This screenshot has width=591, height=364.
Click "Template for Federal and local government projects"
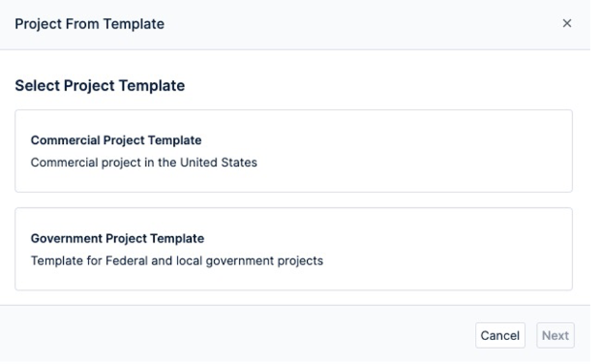177,261
